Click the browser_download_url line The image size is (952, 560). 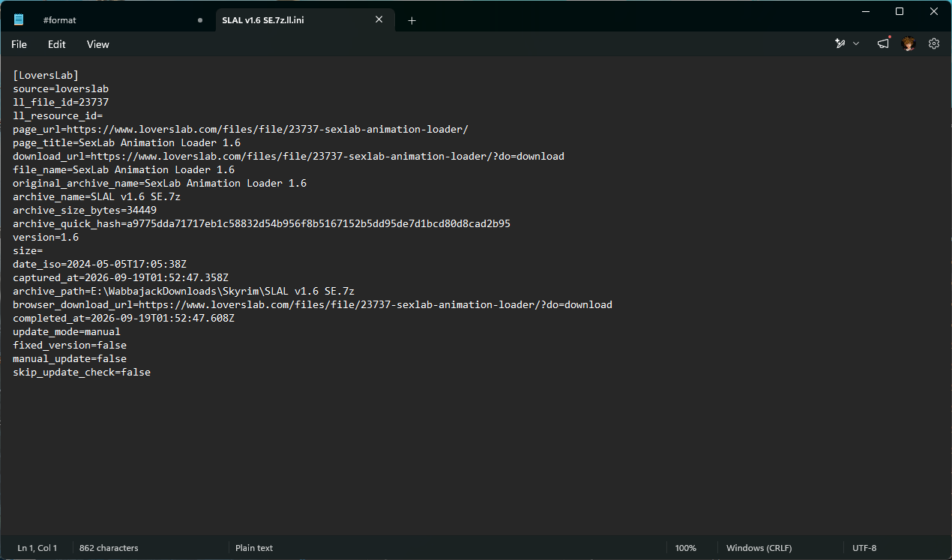coord(313,304)
